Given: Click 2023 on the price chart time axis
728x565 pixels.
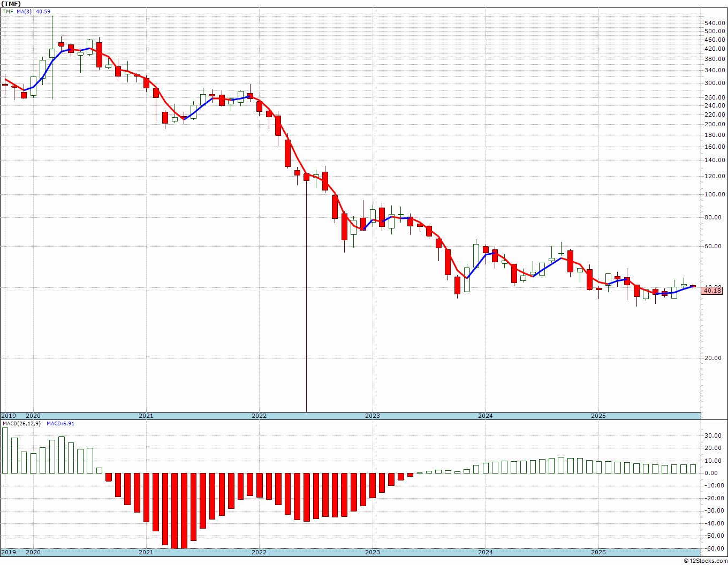Looking at the screenshot, I should click(x=373, y=416).
